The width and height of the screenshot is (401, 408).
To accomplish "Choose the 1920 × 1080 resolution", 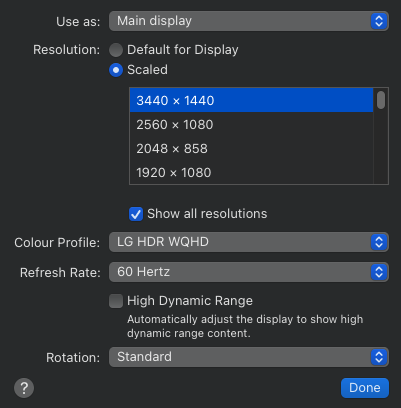I will coord(251,173).
